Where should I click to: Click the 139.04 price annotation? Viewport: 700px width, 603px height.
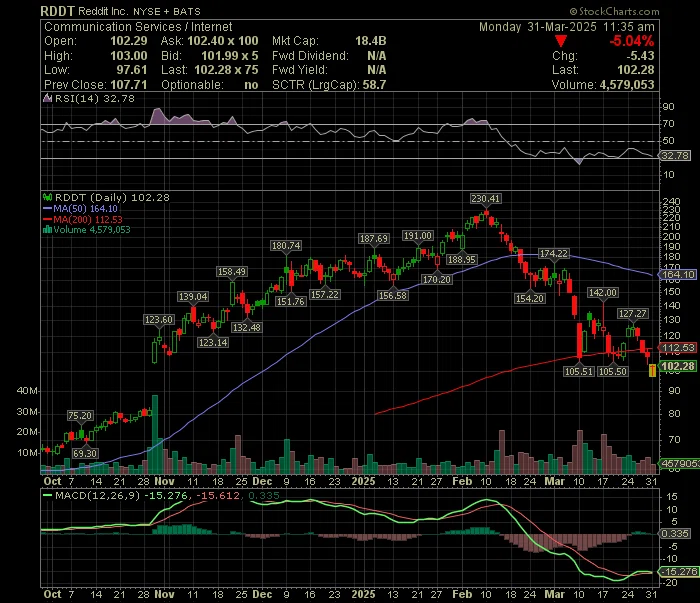pyautogui.click(x=193, y=296)
